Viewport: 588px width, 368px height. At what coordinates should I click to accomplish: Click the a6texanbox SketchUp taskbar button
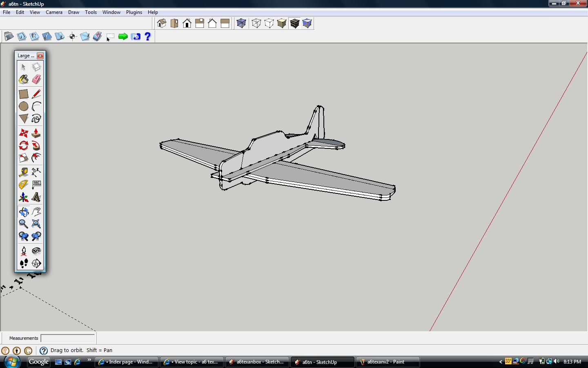[x=257, y=362]
